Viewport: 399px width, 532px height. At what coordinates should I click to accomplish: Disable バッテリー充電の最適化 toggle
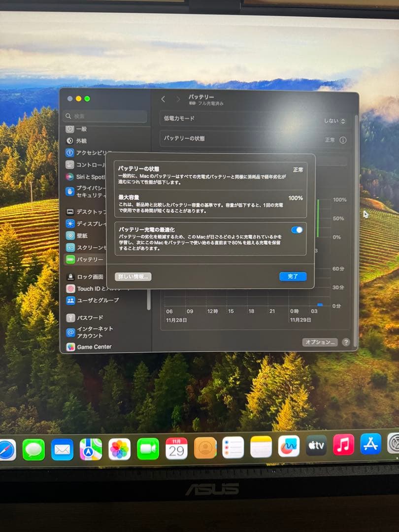pyautogui.click(x=298, y=229)
